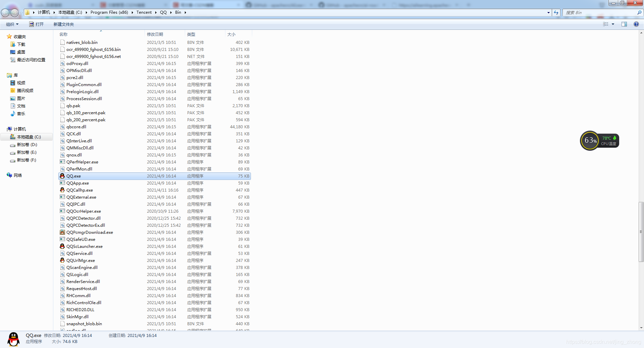Click the refresh address bar icon

[x=556, y=12]
